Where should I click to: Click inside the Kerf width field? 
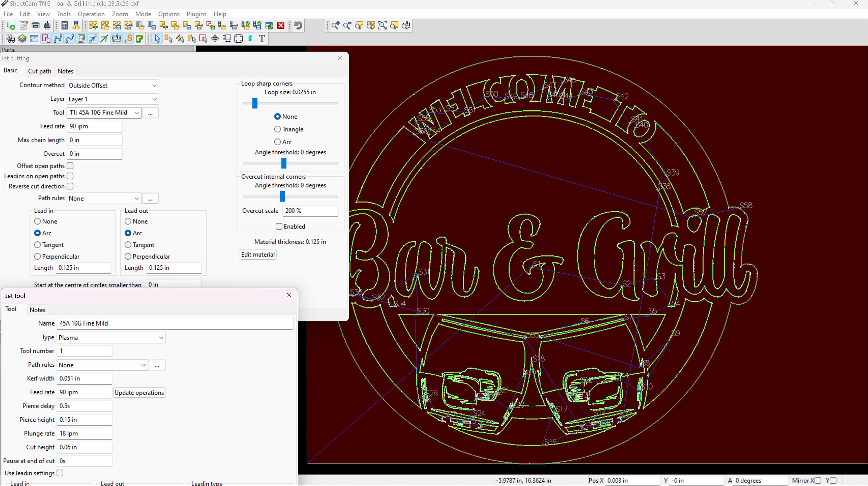click(84, 379)
